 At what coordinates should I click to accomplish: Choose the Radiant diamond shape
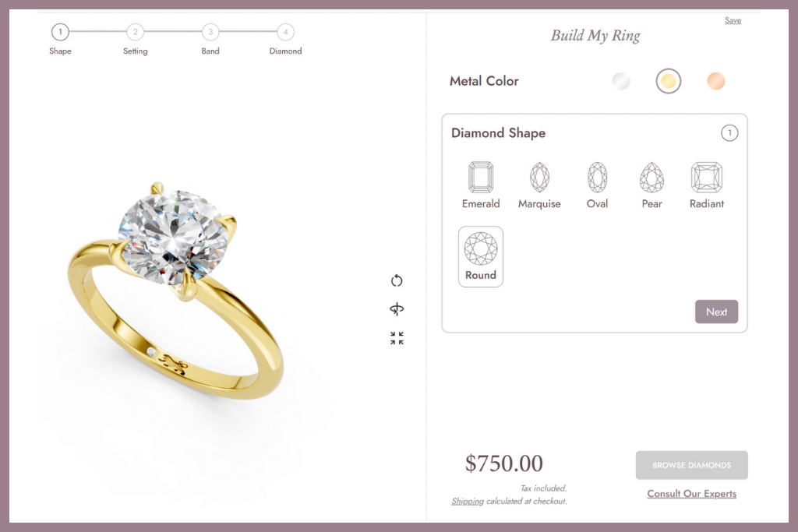point(706,177)
